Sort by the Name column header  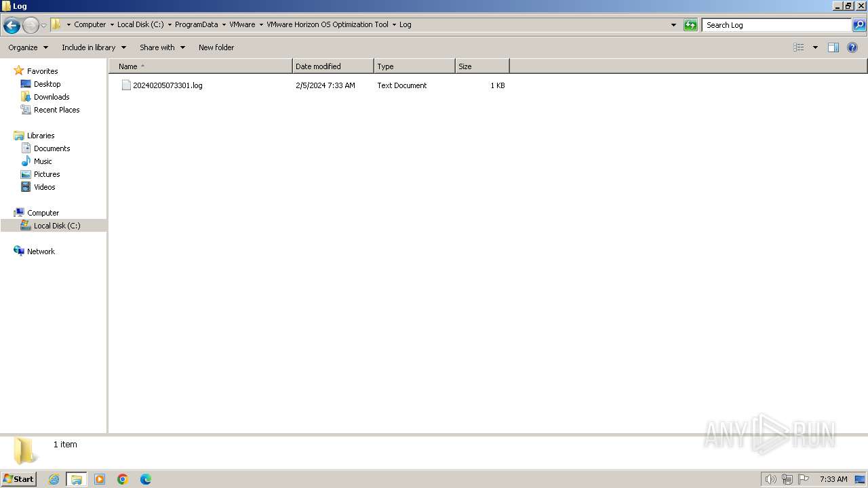click(201, 66)
